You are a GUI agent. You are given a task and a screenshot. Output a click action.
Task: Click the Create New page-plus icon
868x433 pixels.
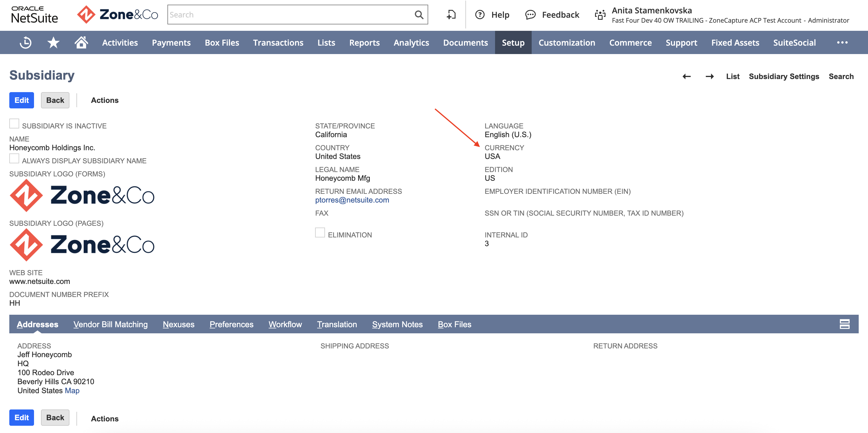tap(451, 15)
